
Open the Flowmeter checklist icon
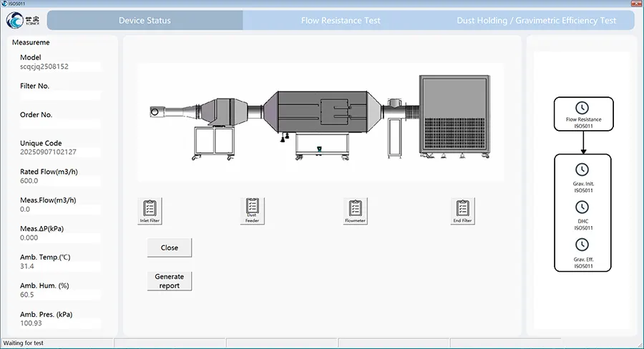click(x=356, y=208)
